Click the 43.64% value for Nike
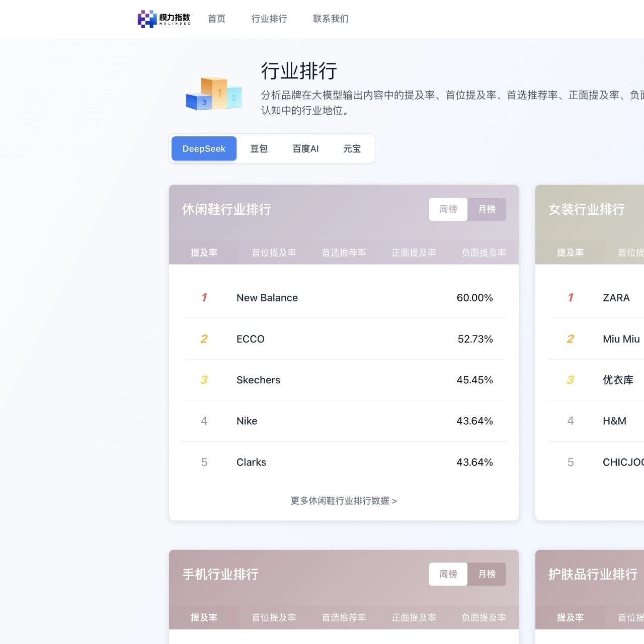The image size is (644, 644). 474,421
